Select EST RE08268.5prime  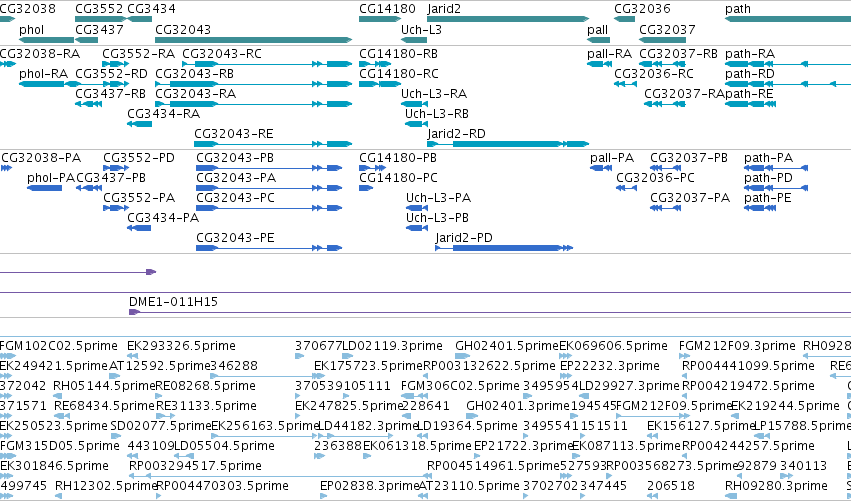206,386
